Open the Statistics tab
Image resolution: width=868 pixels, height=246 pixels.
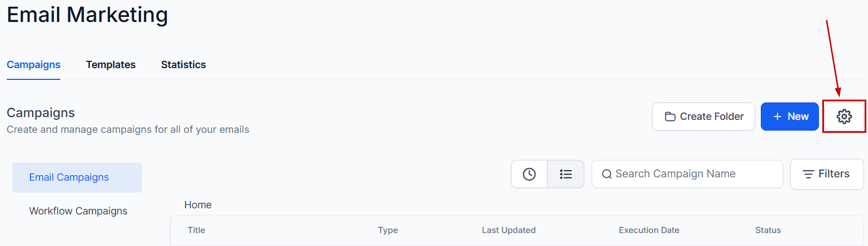pyautogui.click(x=183, y=65)
